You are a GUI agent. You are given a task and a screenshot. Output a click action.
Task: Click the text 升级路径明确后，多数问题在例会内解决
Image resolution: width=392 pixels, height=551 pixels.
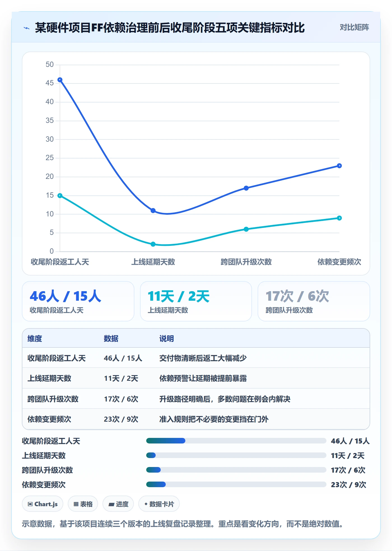225,399
